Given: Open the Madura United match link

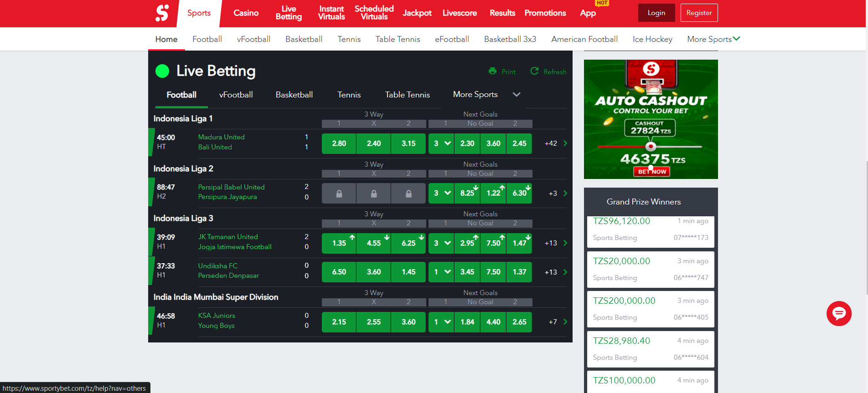Looking at the screenshot, I should 221,137.
